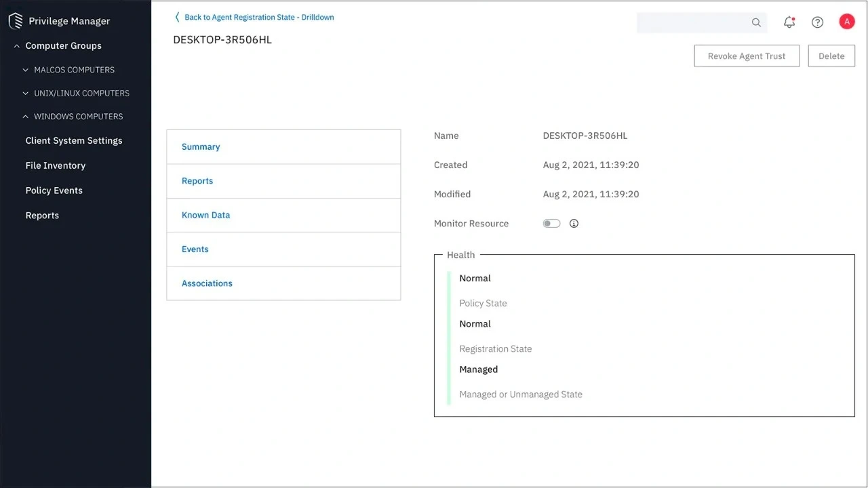868x488 pixels.
Task: Collapse the WINDOWS COMPUTERS group
Action: pyautogui.click(x=26, y=117)
